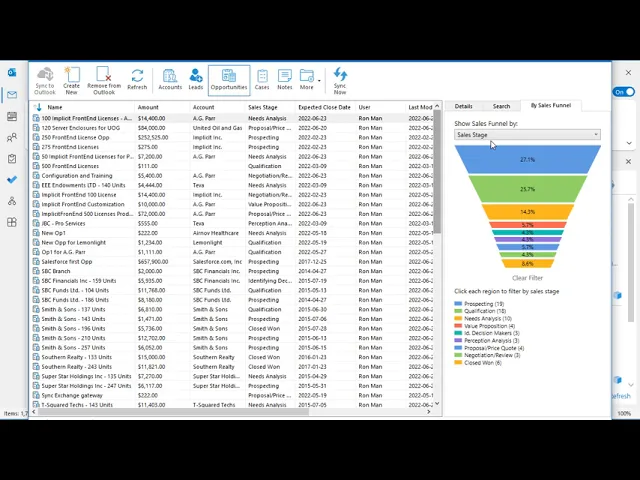
Task: Click the sort arrow column header icon
Action: click(x=38, y=107)
